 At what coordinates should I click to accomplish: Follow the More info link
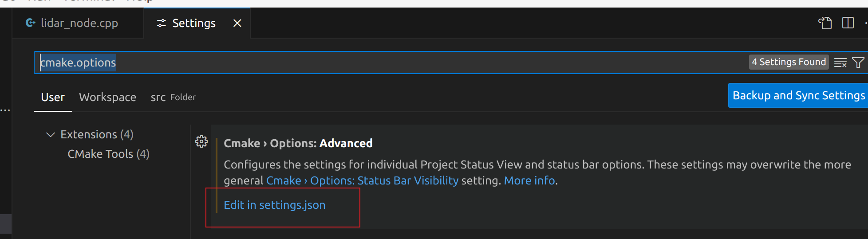(x=529, y=180)
